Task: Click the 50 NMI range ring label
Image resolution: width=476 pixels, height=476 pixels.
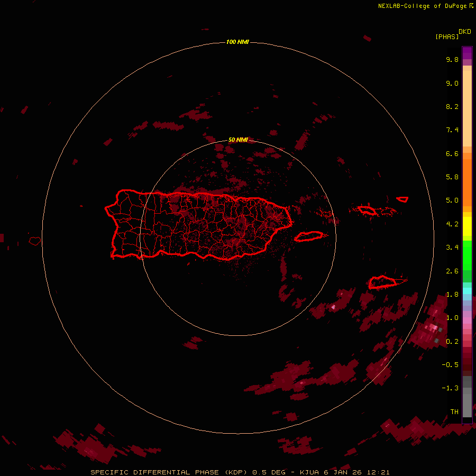Action: [238, 140]
